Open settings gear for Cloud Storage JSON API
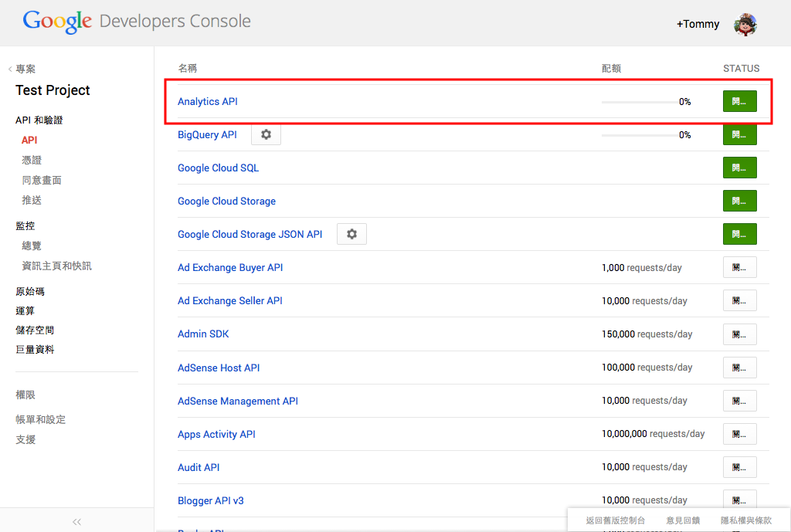 [351, 234]
